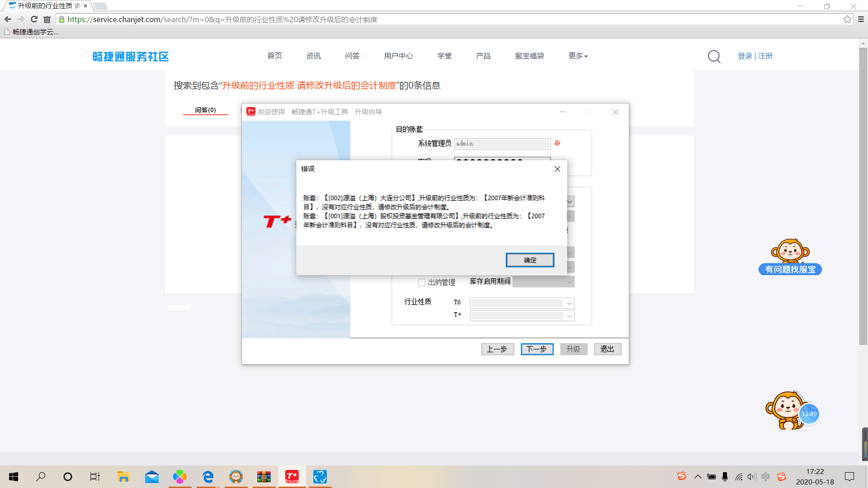
Task: Open 用户中心 in site navigation
Action: tap(398, 56)
